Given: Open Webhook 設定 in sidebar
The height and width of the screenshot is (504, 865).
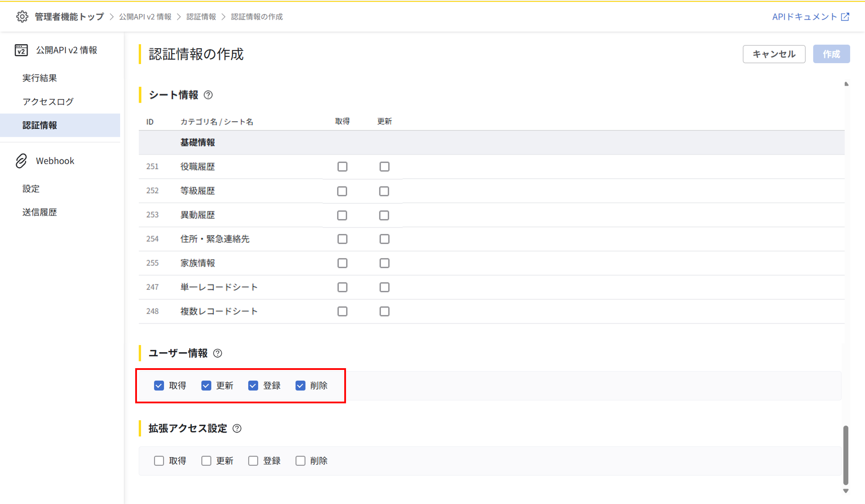Looking at the screenshot, I should tap(31, 189).
